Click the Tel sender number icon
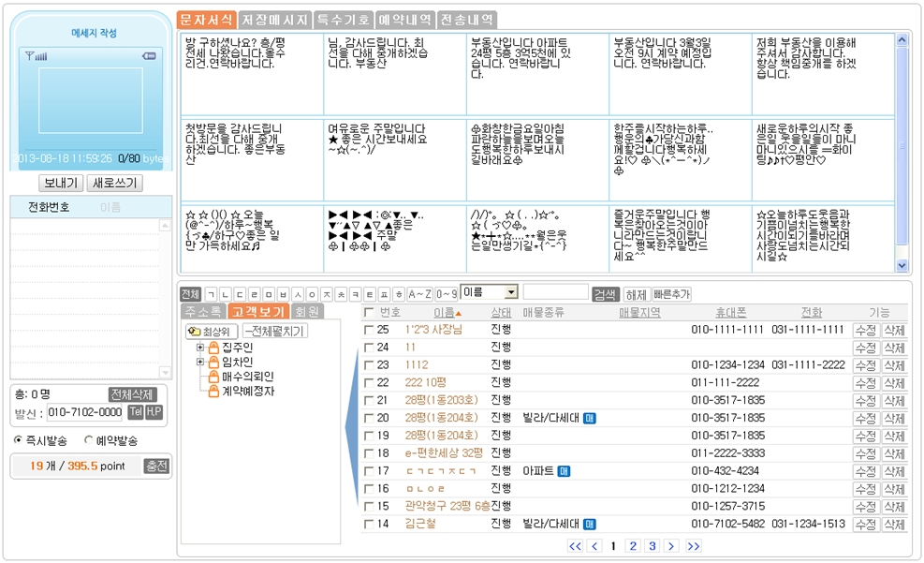This screenshot has width=924, height=563. 135,412
